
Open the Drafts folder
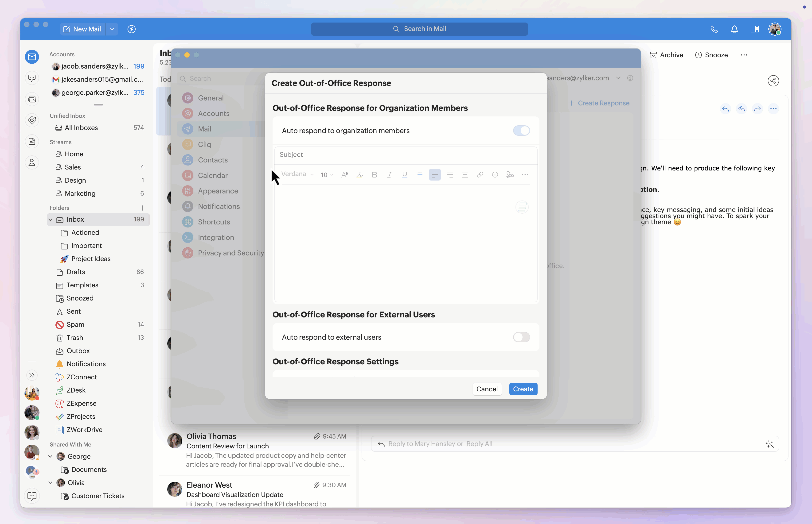point(76,272)
